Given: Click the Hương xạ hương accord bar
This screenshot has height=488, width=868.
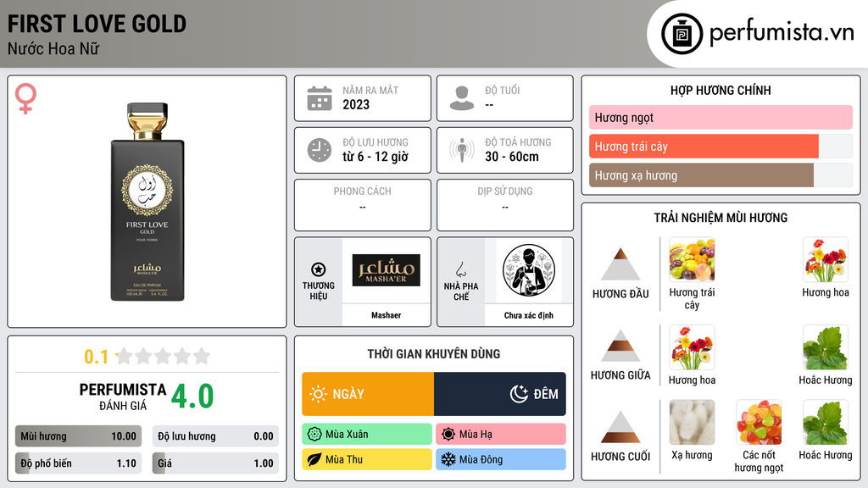Looking at the screenshot, I should tap(721, 175).
